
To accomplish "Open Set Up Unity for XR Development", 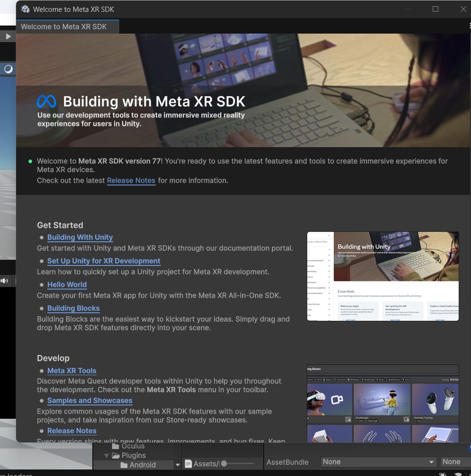I will (104, 261).
